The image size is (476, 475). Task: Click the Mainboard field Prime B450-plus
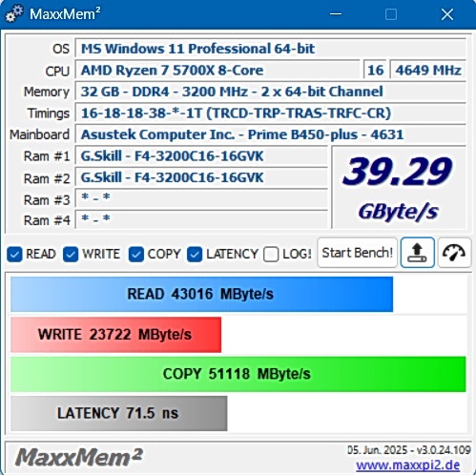point(271,134)
